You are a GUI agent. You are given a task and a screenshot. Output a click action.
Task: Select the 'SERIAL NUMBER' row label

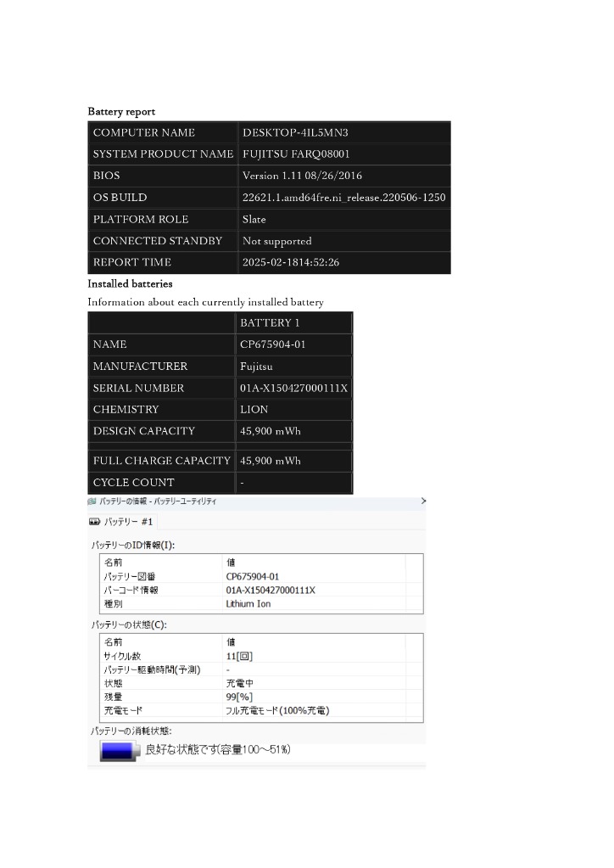click(x=161, y=388)
